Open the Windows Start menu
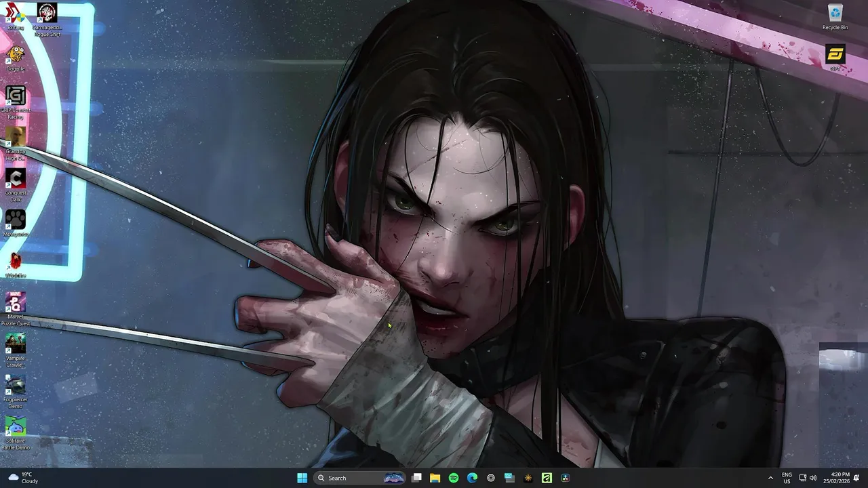The height and width of the screenshot is (488, 868). point(302,478)
